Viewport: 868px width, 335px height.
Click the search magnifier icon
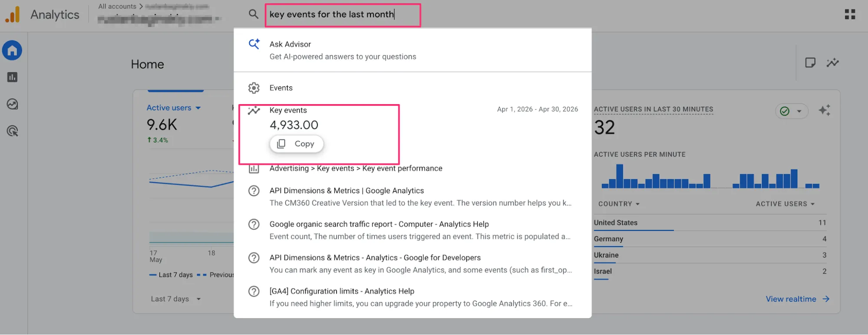254,14
